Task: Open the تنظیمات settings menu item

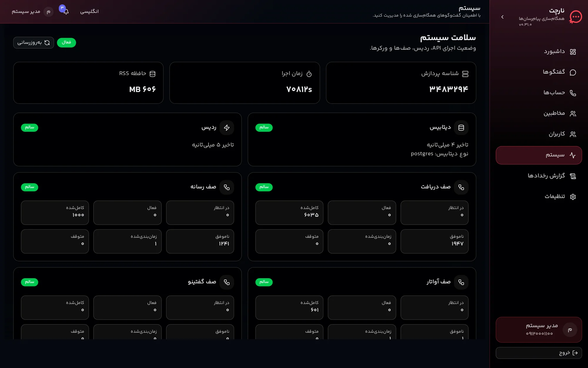Action: (x=539, y=197)
